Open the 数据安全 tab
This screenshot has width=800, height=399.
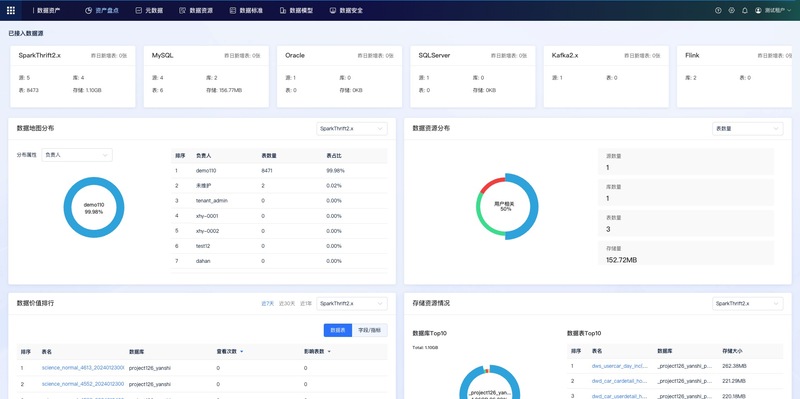[346, 10]
